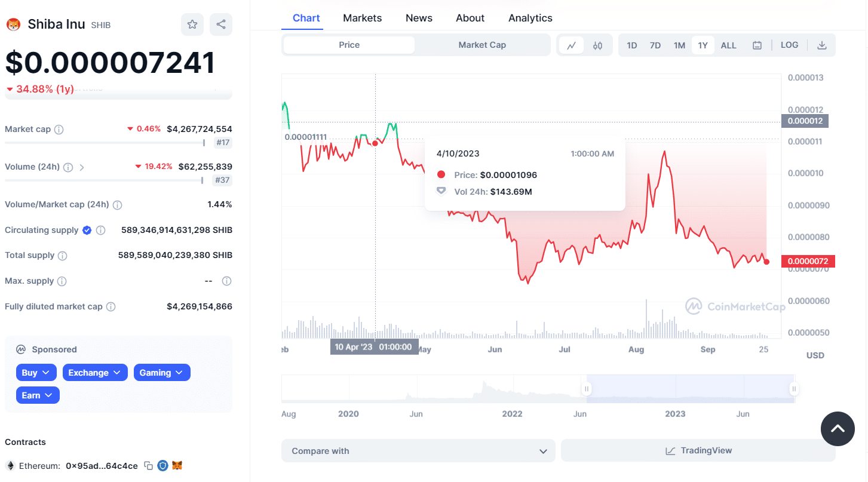868x482 pixels.
Task: Set chart range to 1M
Action: 679,45
